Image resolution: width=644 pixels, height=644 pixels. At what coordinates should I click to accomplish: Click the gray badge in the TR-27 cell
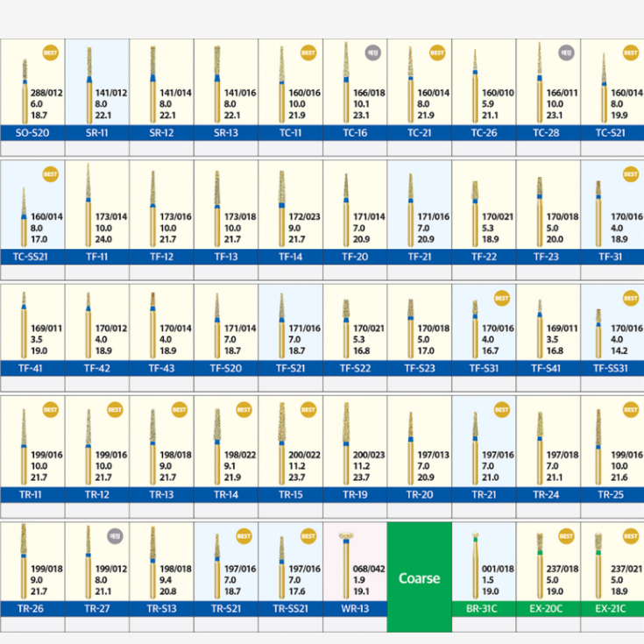click(x=115, y=536)
